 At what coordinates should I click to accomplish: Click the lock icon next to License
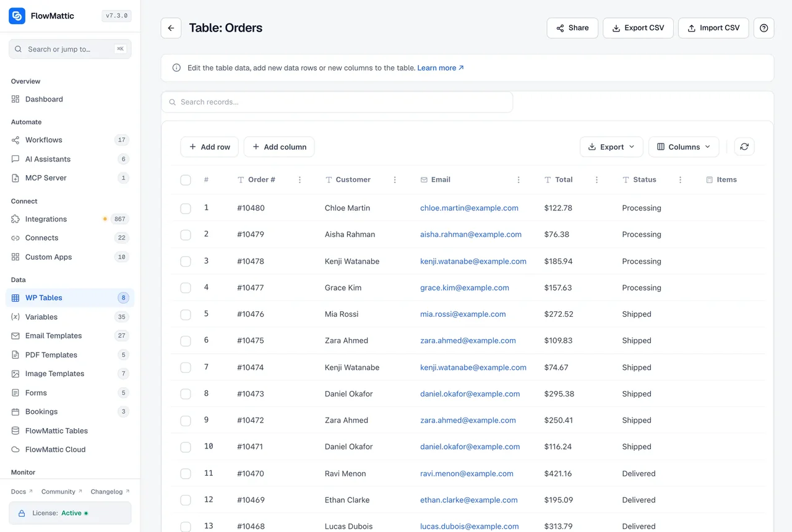[22, 513]
